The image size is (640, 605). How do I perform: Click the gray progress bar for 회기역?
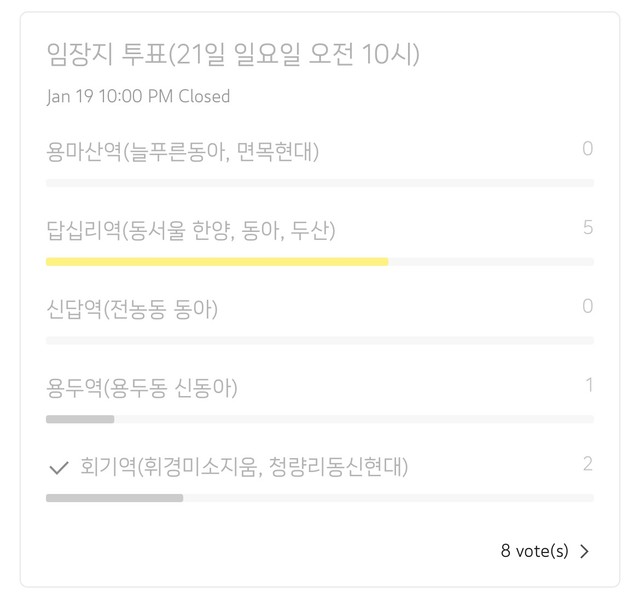click(x=114, y=498)
